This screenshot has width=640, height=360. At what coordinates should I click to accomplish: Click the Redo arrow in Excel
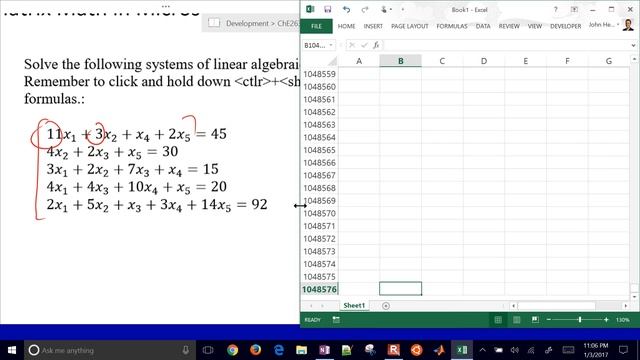coord(364,9)
